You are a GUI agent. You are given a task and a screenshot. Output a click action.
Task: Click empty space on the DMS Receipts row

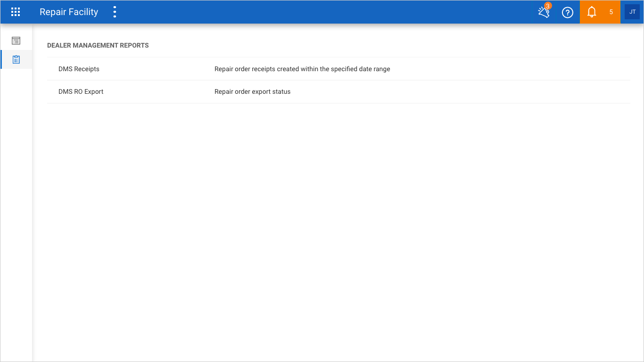(509, 69)
